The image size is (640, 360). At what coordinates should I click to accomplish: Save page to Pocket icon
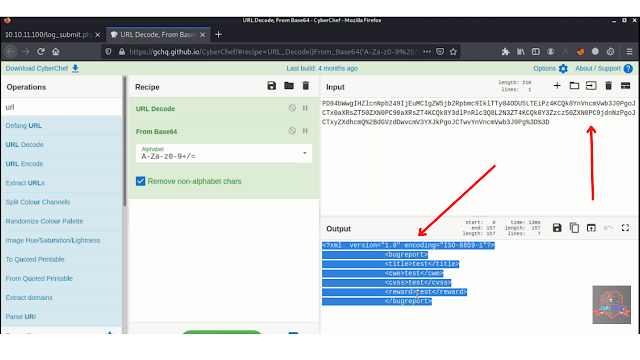(x=440, y=51)
